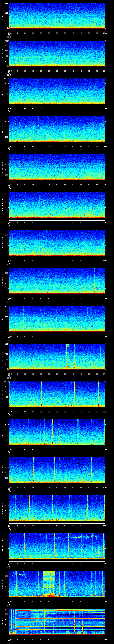The height and width of the screenshot is (644, 114).
Task: Click the 15:19:00 start time label
Action: (9, 109)
